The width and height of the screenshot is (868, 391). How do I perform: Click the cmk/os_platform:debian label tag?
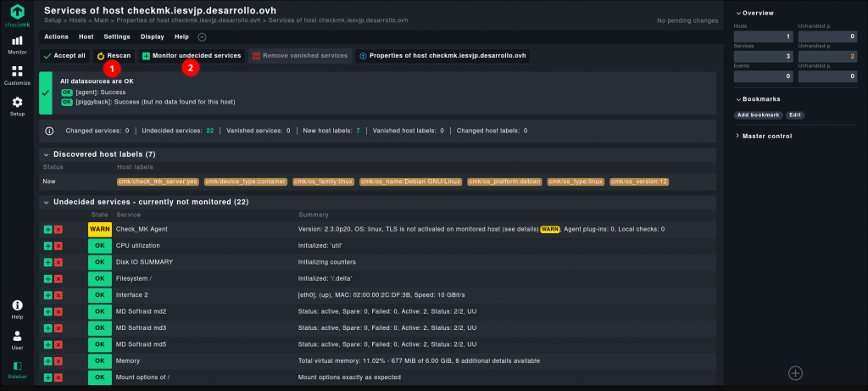coord(504,182)
